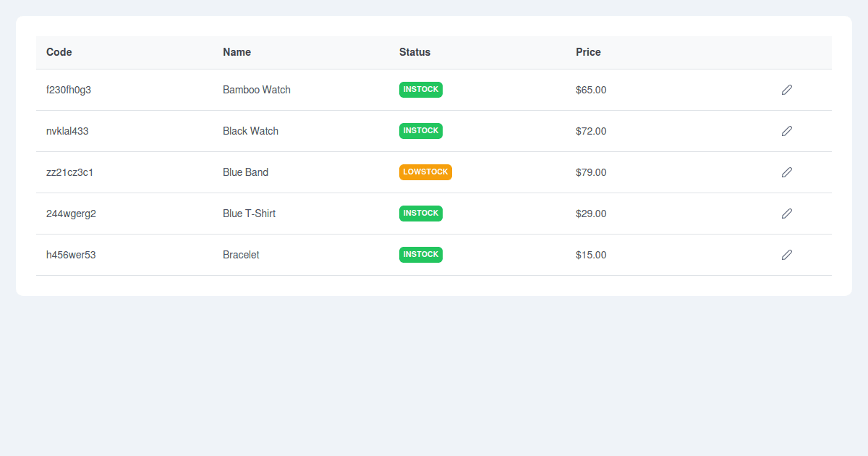868x456 pixels.
Task: Click the INSTOCK badge for Bracelet
Action: [x=420, y=254]
